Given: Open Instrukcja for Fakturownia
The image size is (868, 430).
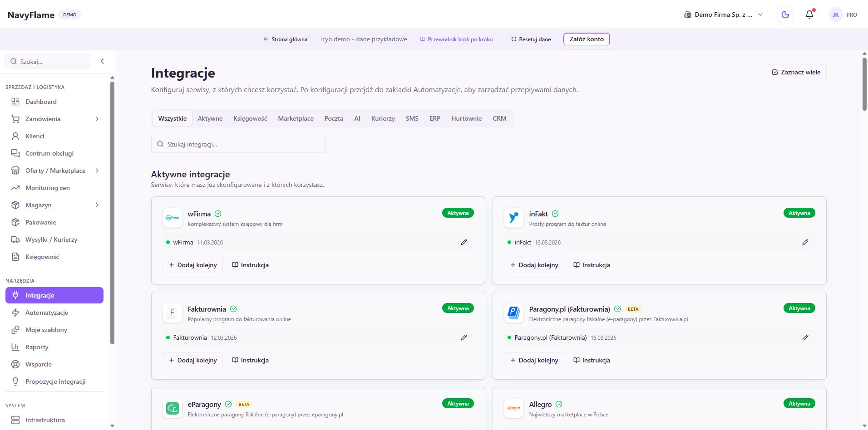Looking at the screenshot, I should pyautogui.click(x=251, y=360).
